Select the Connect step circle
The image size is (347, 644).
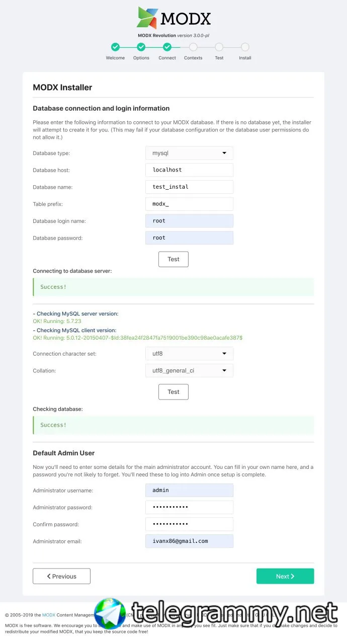[167, 47]
